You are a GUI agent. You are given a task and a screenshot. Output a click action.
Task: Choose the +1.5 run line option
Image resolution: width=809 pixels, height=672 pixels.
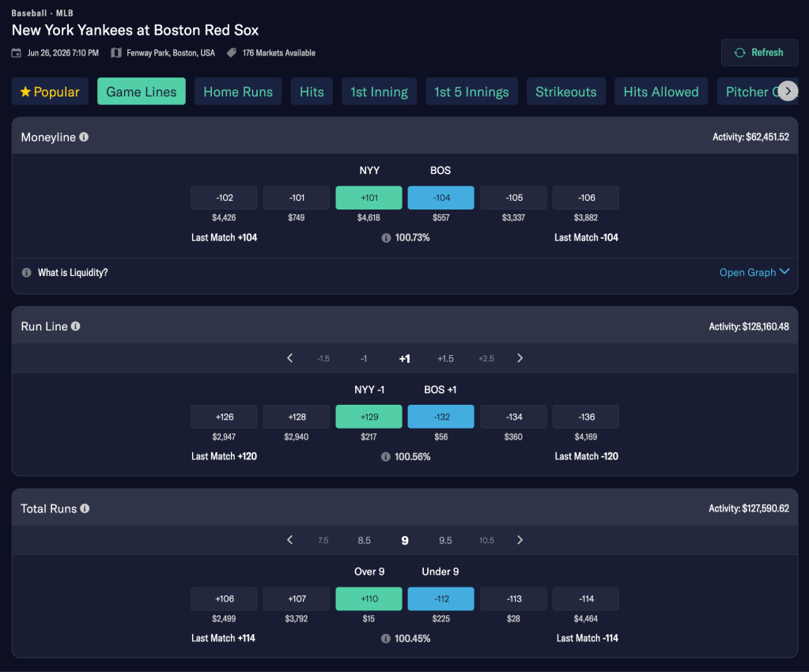click(445, 358)
